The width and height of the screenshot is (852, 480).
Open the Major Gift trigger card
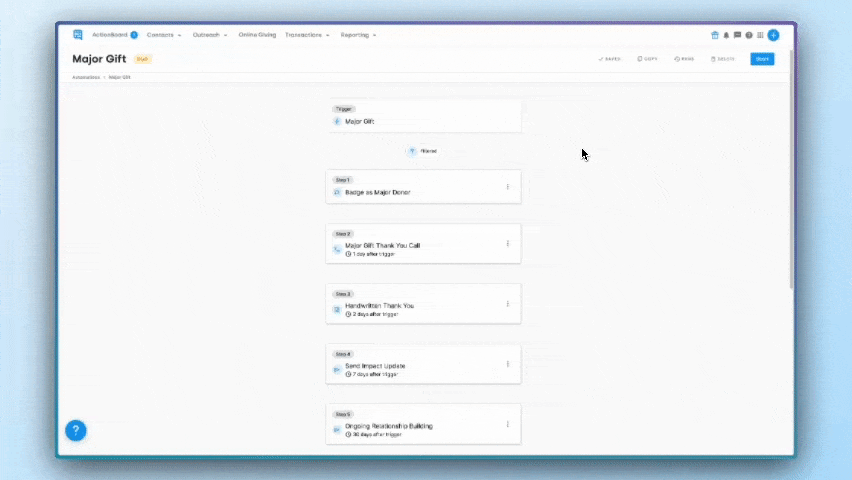(424, 115)
